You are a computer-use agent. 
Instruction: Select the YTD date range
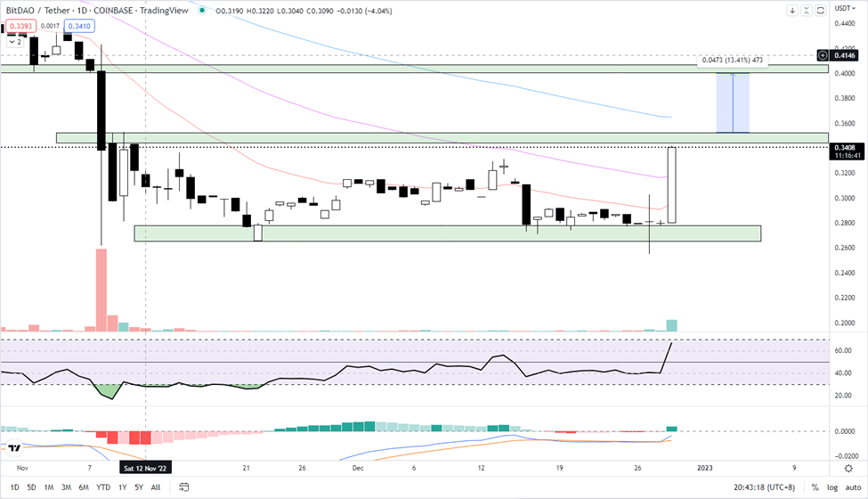pyautogui.click(x=103, y=487)
